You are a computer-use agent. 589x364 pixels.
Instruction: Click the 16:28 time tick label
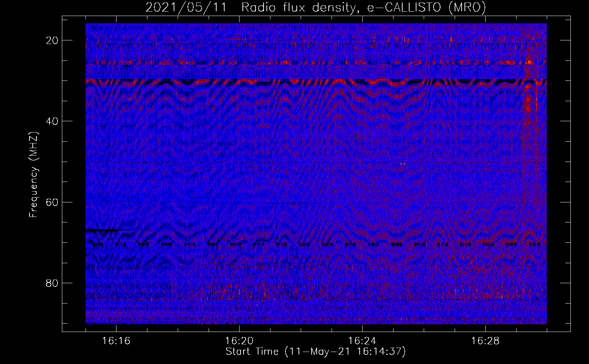(486, 341)
